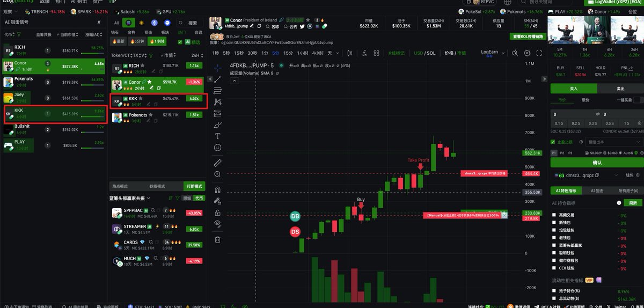
Task: Select the ruler measure tool
Action: (217, 162)
